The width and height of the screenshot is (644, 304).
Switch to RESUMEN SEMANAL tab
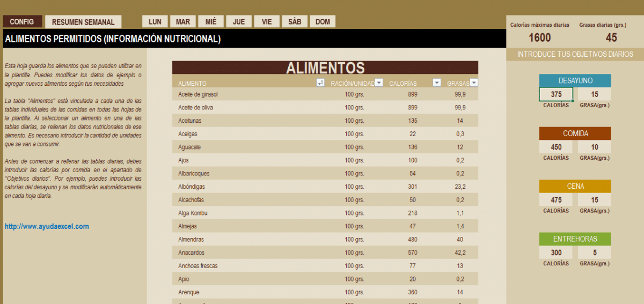tap(83, 22)
